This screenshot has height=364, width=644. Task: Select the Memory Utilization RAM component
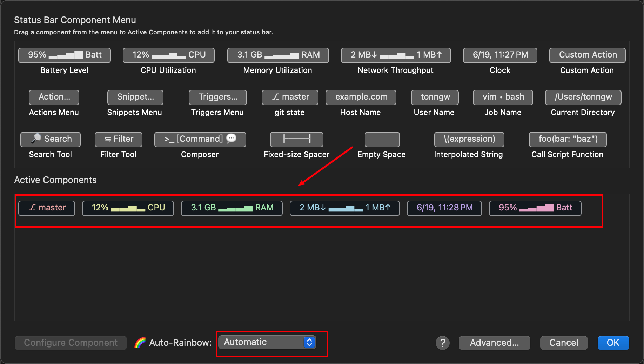pos(278,55)
